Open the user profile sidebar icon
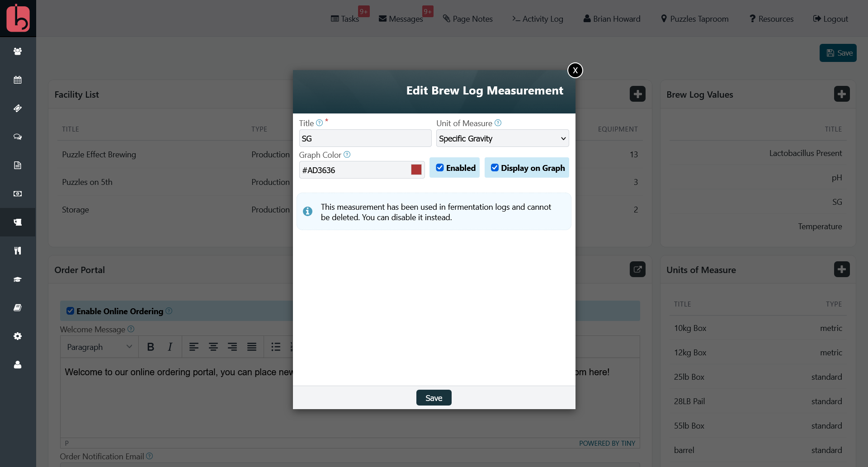This screenshot has height=467, width=868. click(x=18, y=365)
